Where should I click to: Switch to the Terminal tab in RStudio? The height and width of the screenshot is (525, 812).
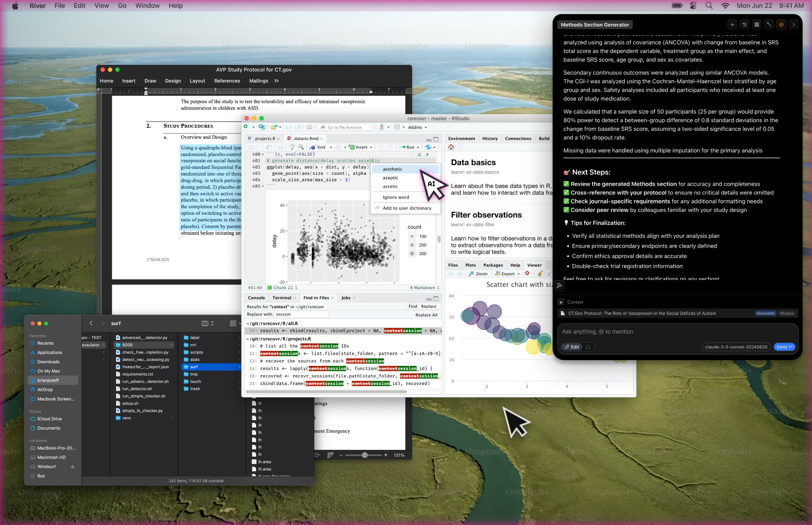click(x=281, y=298)
